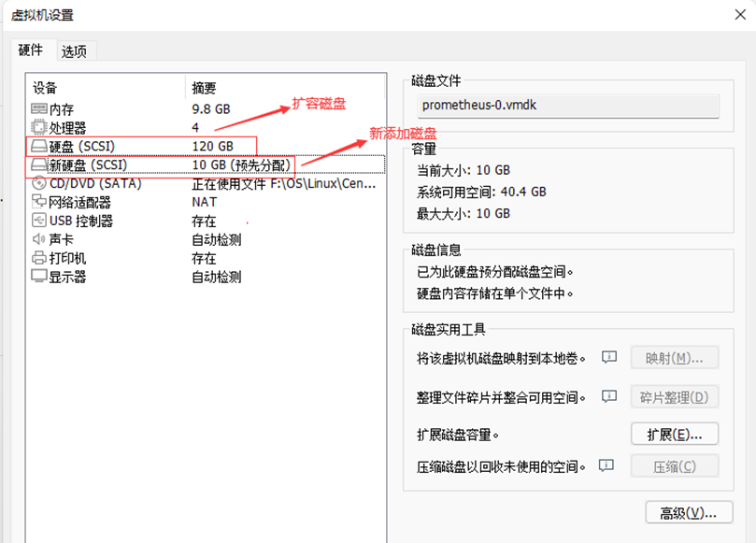Select the 声卡 row label
Screen dimensions: 756x543
pyautogui.click(x=62, y=239)
